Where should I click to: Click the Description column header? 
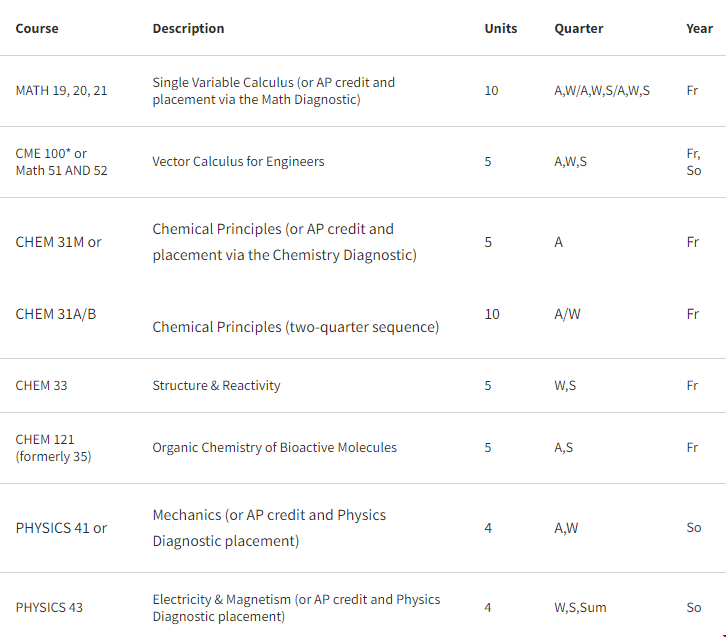point(188,28)
